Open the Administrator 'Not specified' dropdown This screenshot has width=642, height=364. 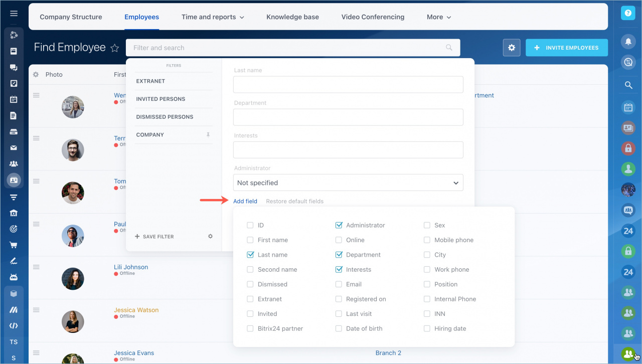pos(348,183)
